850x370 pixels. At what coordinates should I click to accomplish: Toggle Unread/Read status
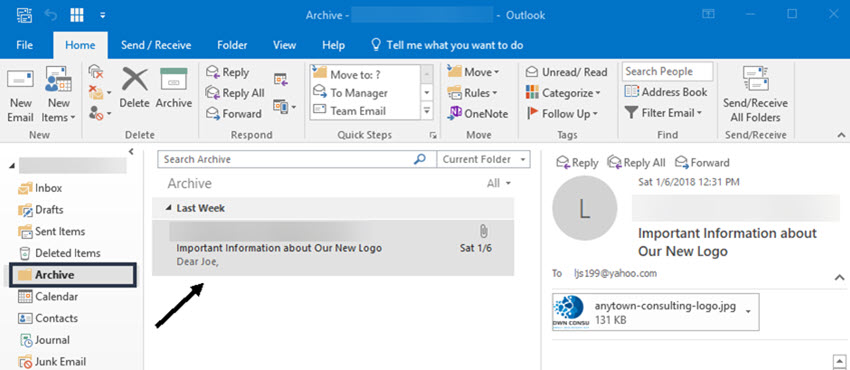(x=566, y=72)
